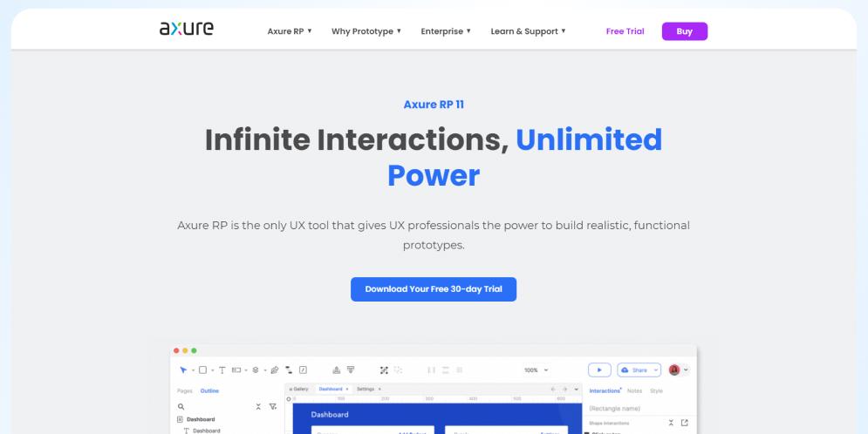Switch to the Pages tab
868x434 pixels.
pos(185,391)
